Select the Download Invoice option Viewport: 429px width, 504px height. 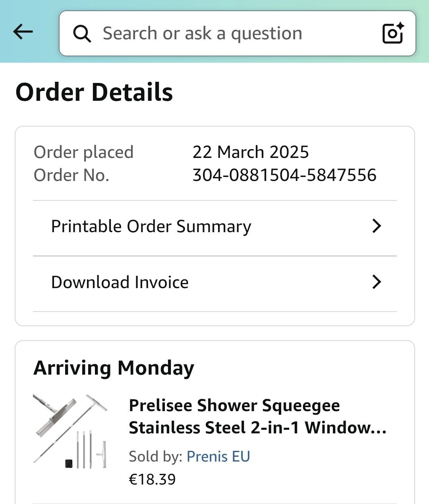[x=120, y=283]
